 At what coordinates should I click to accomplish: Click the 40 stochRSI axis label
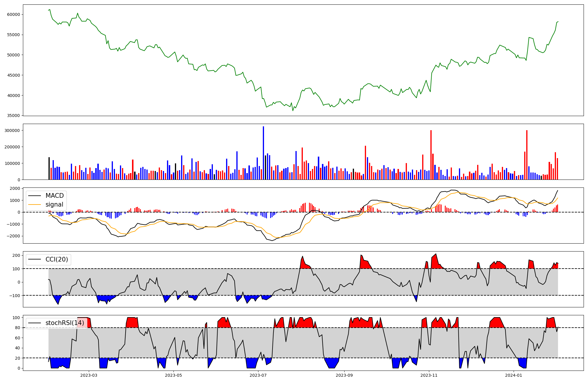tap(17, 348)
